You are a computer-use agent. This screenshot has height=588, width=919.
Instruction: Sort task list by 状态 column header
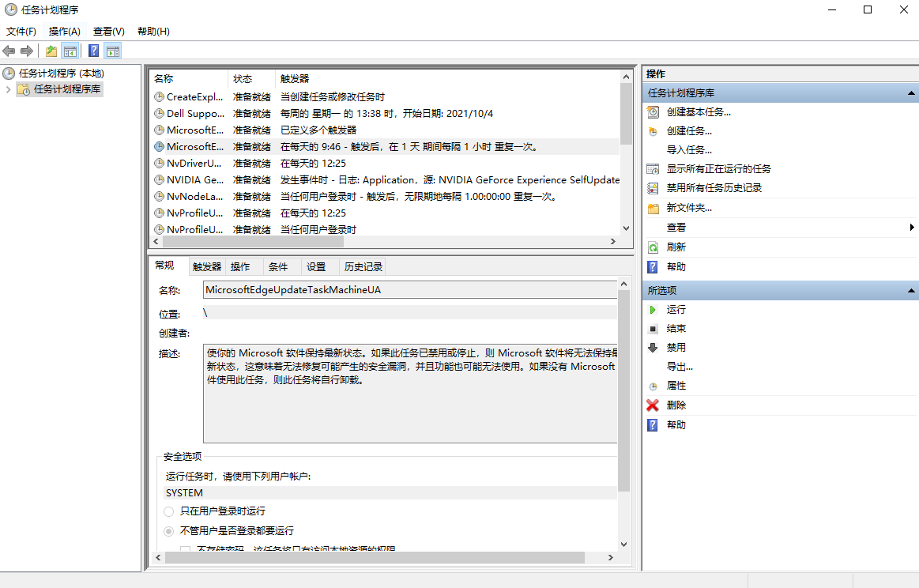[x=251, y=78]
